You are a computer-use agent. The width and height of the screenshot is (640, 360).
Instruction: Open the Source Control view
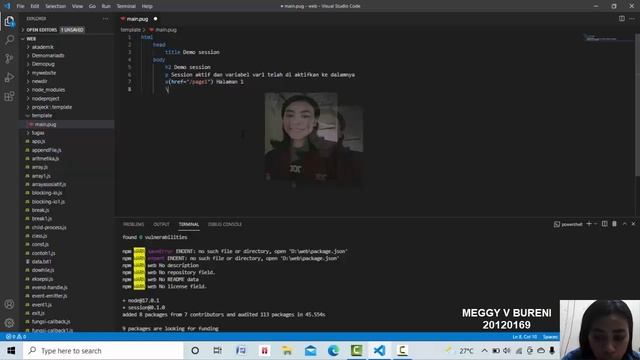pos(9,58)
